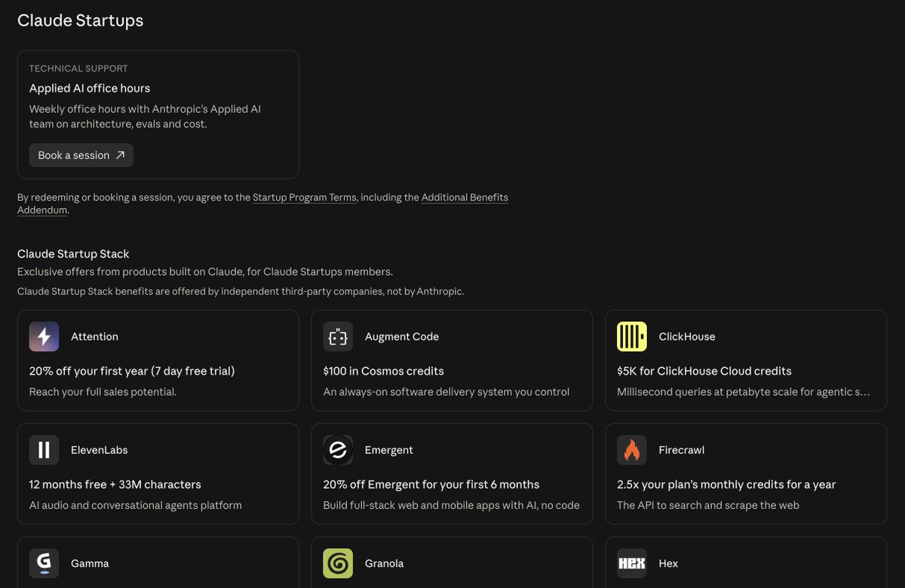905x588 pixels.
Task: Click the Hex logo icon
Action: click(632, 563)
